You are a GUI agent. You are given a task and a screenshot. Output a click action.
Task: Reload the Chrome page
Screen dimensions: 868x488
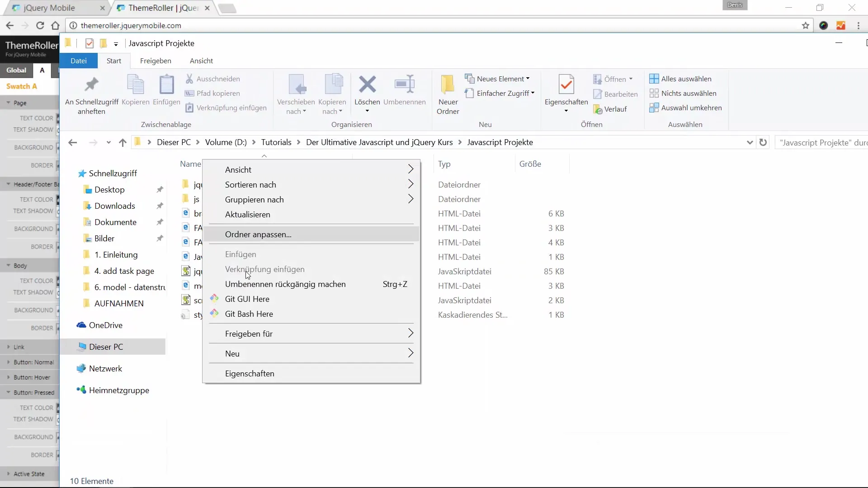(40, 25)
